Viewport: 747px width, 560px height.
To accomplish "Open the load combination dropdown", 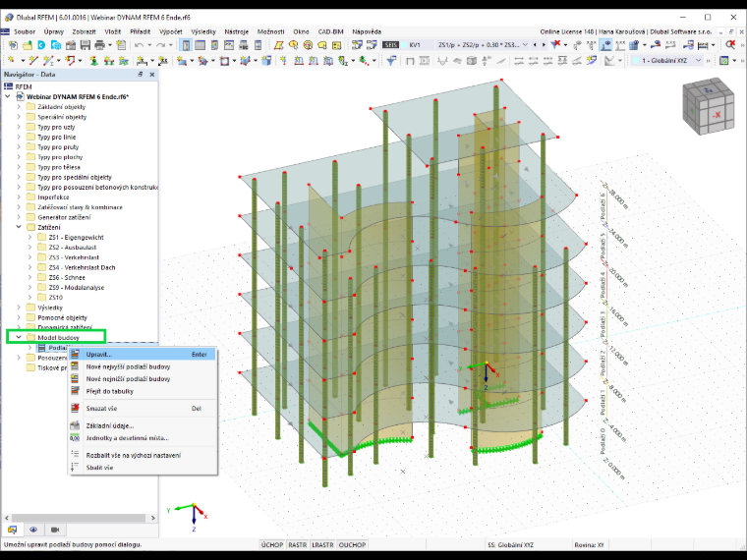I will point(525,45).
